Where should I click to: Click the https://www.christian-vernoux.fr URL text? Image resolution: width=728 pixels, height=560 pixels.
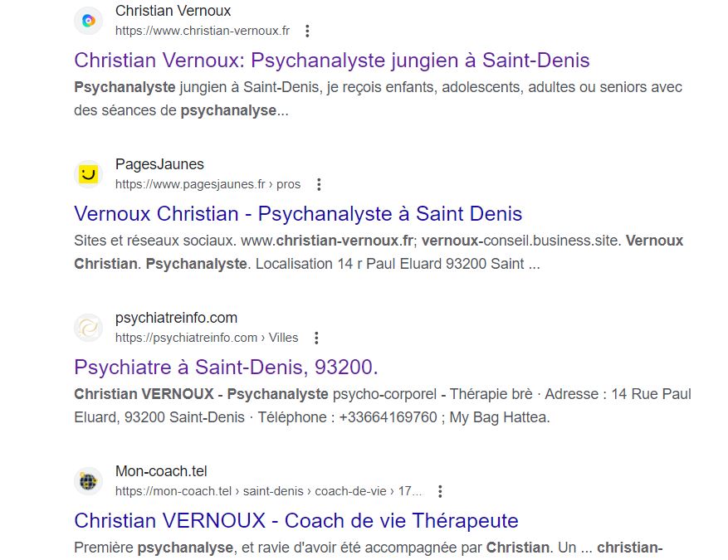pyautogui.click(x=203, y=31)
